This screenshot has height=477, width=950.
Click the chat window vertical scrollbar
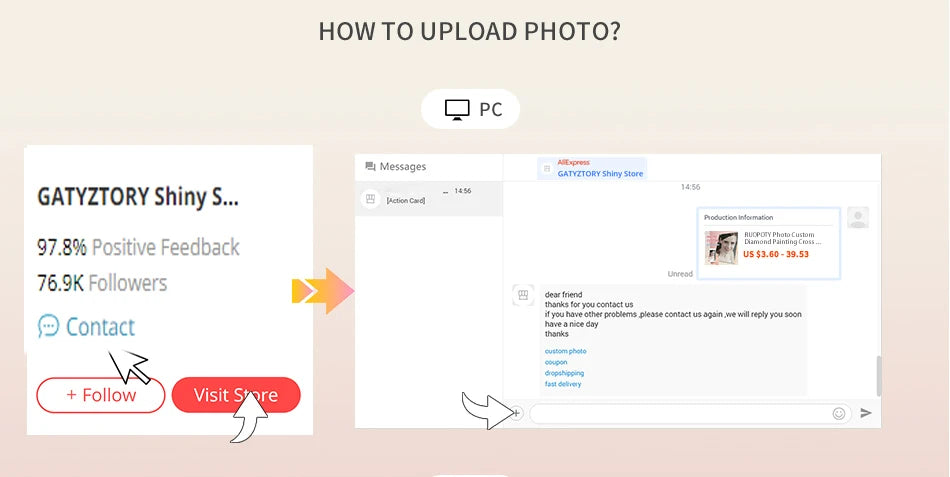(x=879, y=376)
